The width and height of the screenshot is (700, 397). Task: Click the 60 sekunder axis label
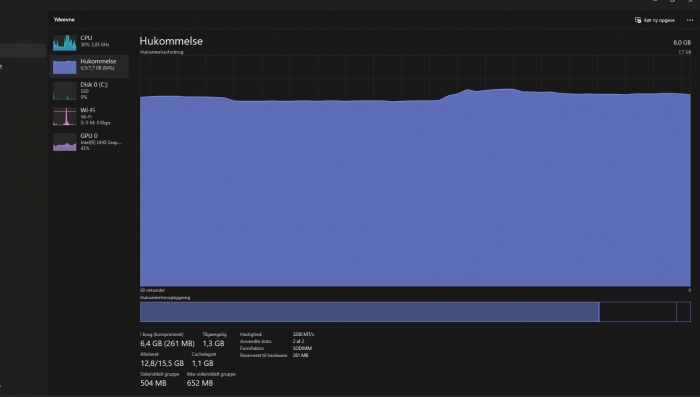coord(152,290)
